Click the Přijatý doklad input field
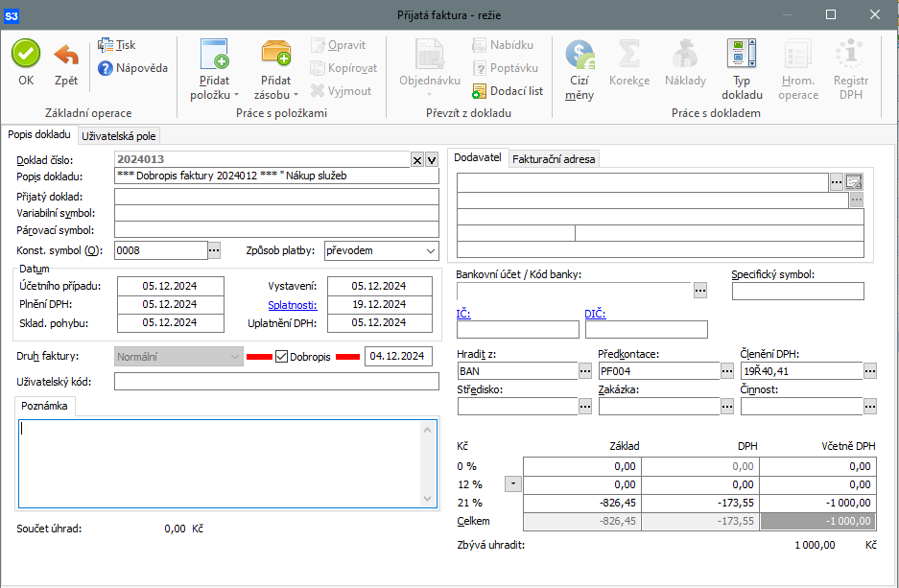Viewport: 899px width, 588px height. coord(276,197)
